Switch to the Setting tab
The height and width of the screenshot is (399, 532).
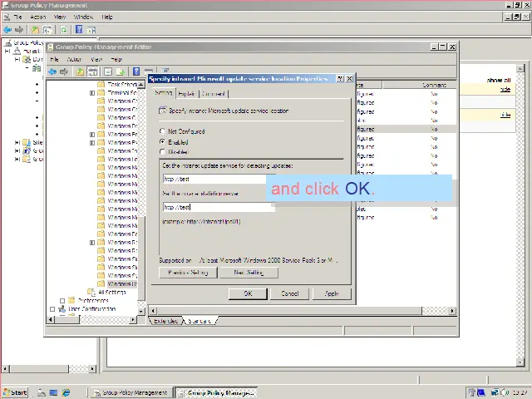coord(163,92)
